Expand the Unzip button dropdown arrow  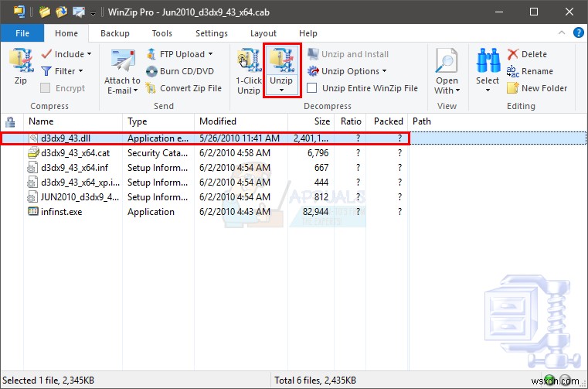tap(281, 90)
